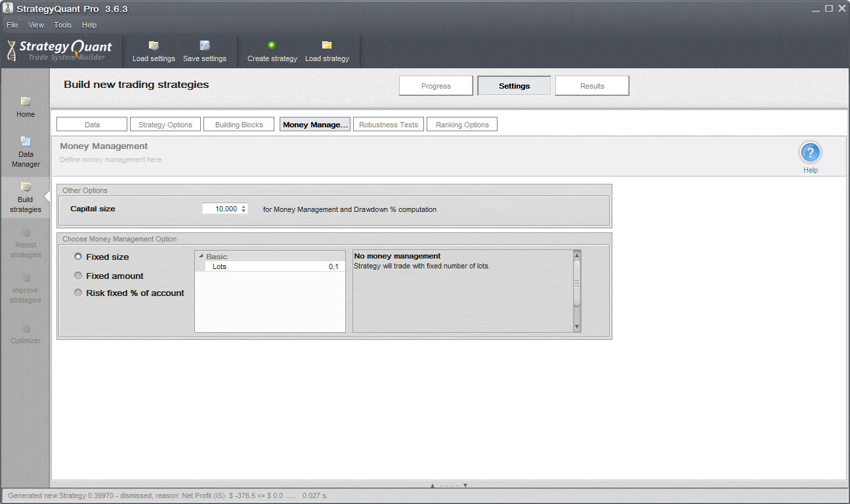Click the blue Help question mark icon
The height and width of the screenshot is (504, 850).
point(811,153)
